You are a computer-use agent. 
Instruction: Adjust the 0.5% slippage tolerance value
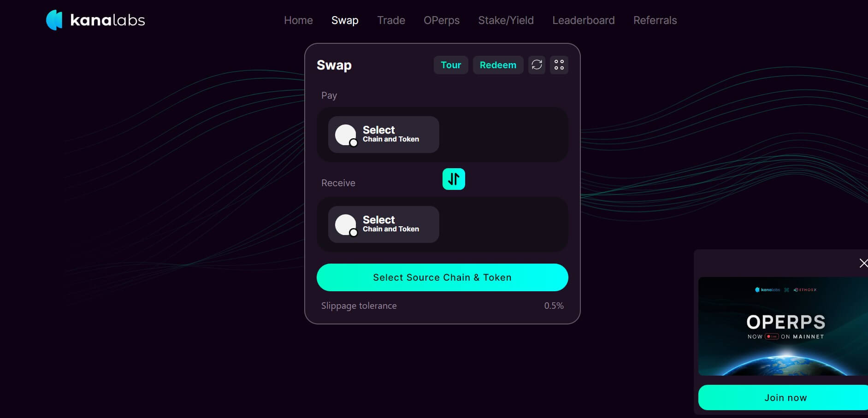(x=554, y=306)
